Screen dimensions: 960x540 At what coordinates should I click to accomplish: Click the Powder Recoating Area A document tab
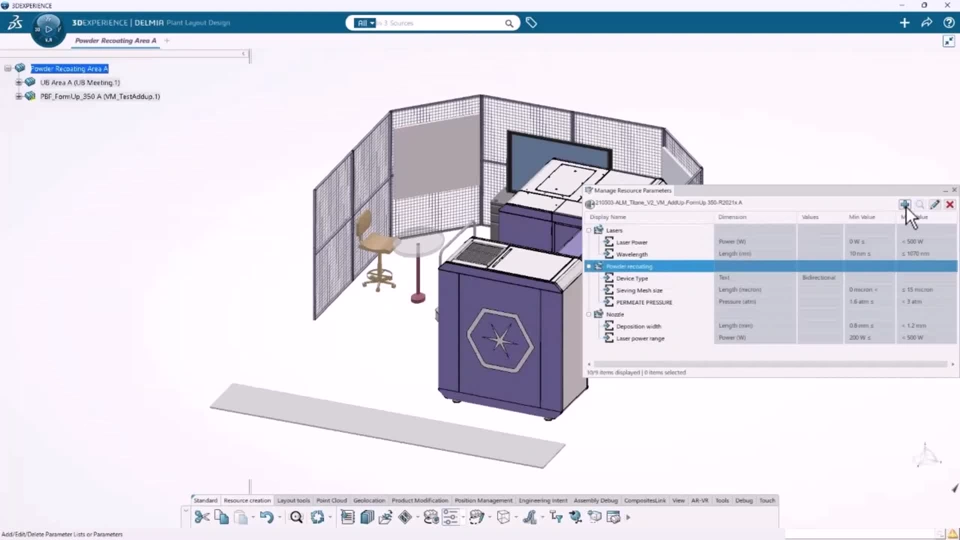pyautogui.click(x=116, y=40)
